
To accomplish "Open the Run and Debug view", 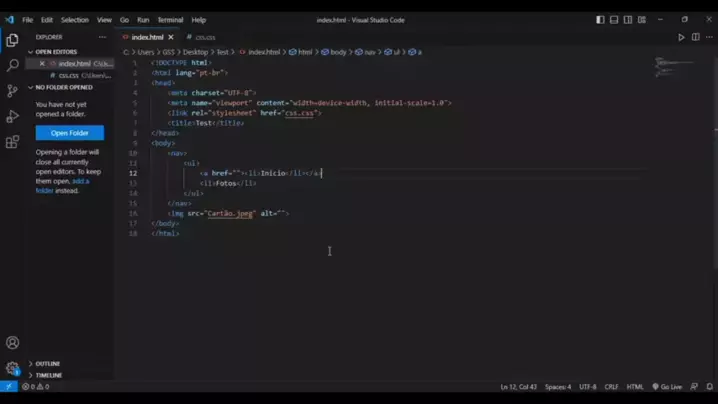I will click(12, 116).
